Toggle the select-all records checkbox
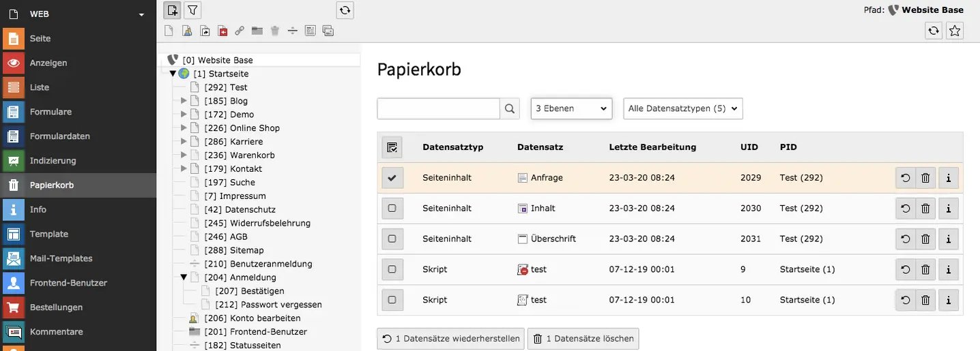Image resolution: width=980 pixels, height=351 pixels. coord(392,147)
